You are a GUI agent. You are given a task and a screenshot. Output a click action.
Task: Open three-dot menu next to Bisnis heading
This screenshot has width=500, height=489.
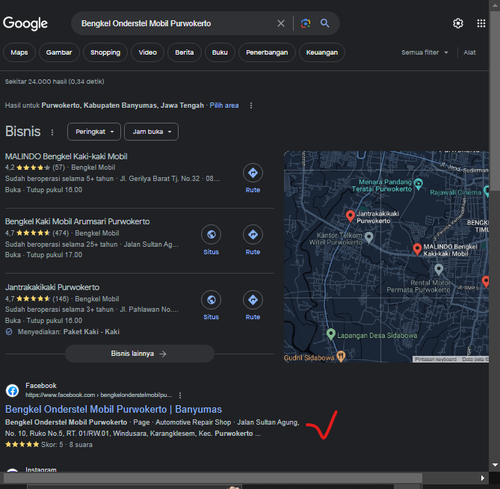[x=52, y=132]
